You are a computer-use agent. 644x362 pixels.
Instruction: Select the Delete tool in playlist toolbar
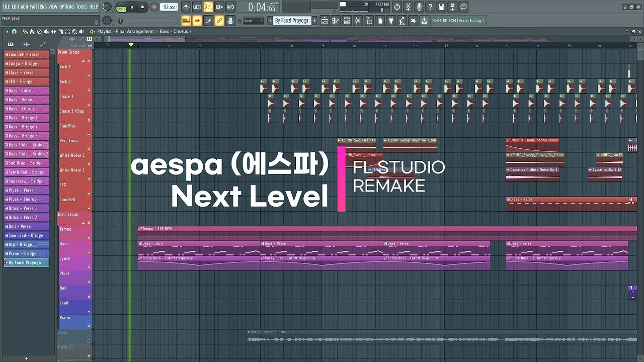39,32
